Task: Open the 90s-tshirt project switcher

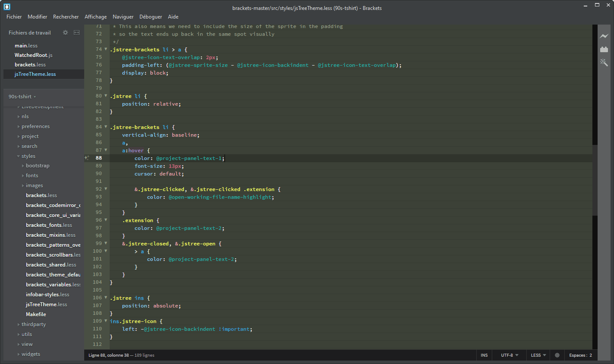Action: pyautogui.click(x=21, y=96)
